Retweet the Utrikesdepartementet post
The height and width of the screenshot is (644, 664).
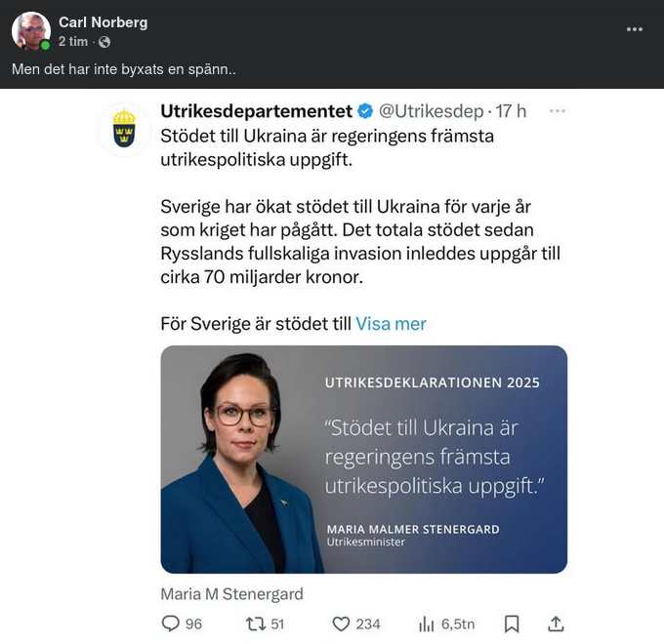coord(254,624)
